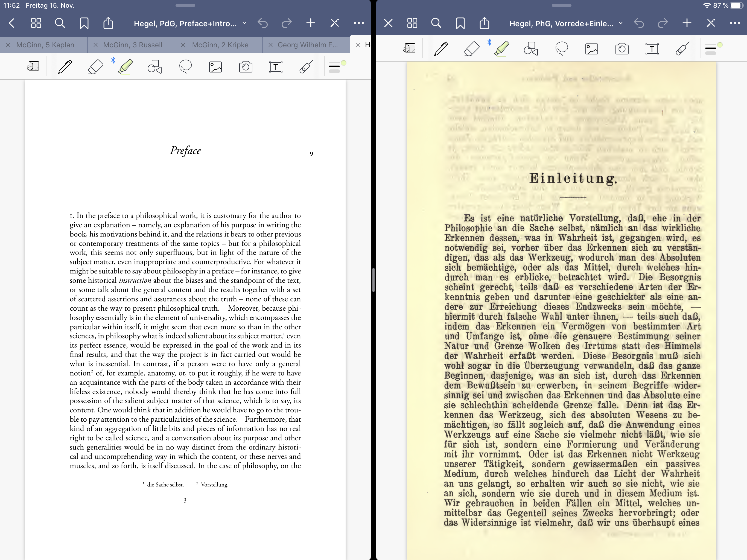
Task: Toggle bookmark for the Preface page
Action: coord(84,23)
